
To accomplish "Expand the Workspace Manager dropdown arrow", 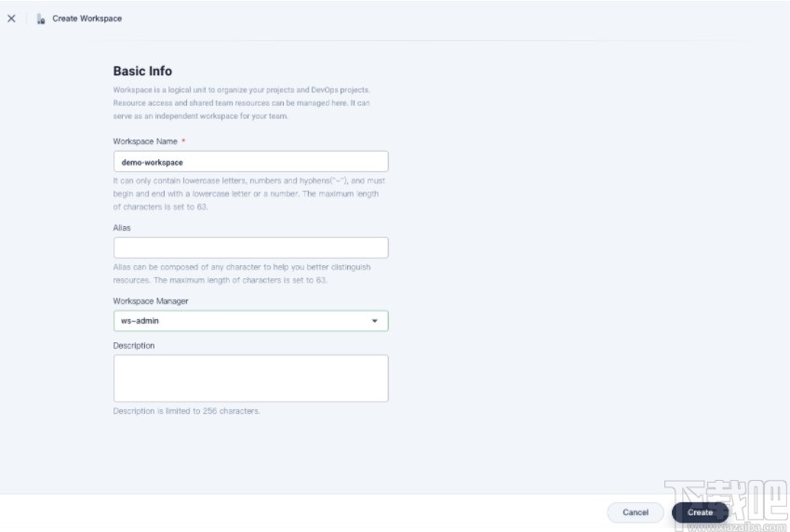I will [x=375, y=321].
